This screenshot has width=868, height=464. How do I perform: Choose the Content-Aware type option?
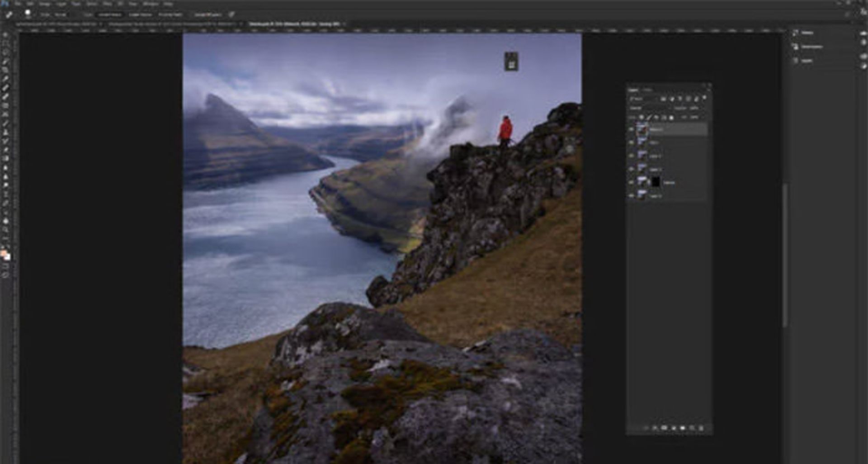click(x=110, y=14)
